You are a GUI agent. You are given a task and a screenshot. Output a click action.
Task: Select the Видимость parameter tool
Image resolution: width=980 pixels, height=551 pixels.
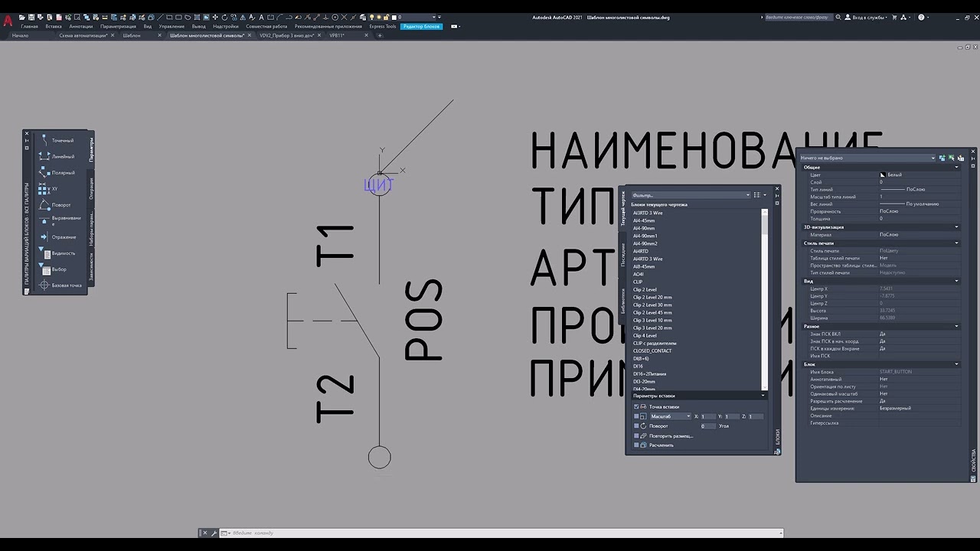(57, 253)
